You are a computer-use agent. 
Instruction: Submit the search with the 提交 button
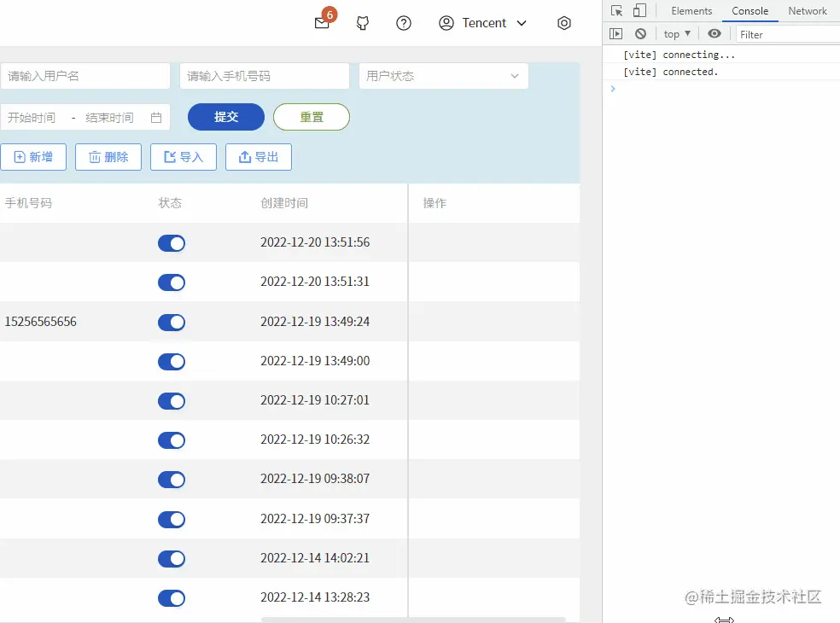tap(225, 118)
